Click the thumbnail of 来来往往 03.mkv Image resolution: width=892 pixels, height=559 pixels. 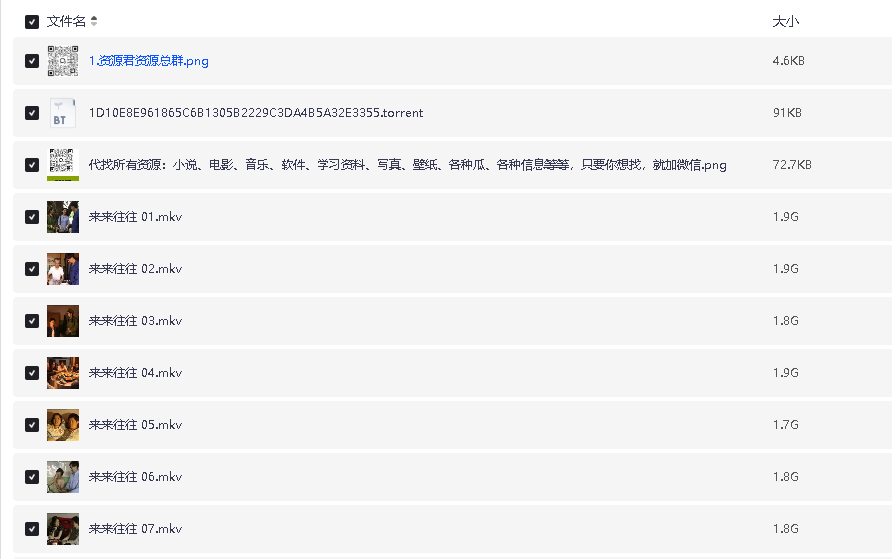[x=62, y=321]
